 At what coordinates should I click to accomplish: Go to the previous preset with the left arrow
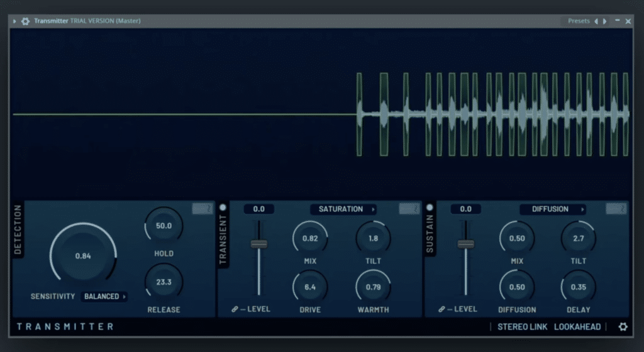[x=596, y=21]
